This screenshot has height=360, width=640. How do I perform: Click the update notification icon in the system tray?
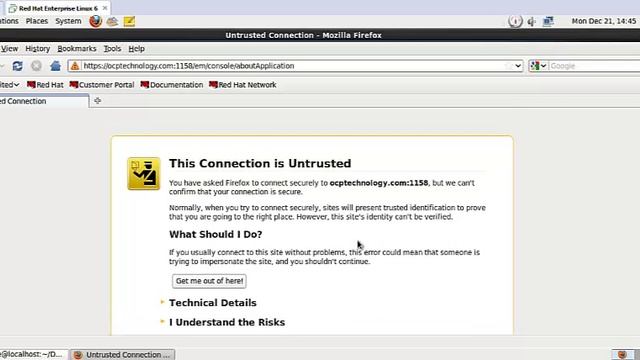pos(515,21)
